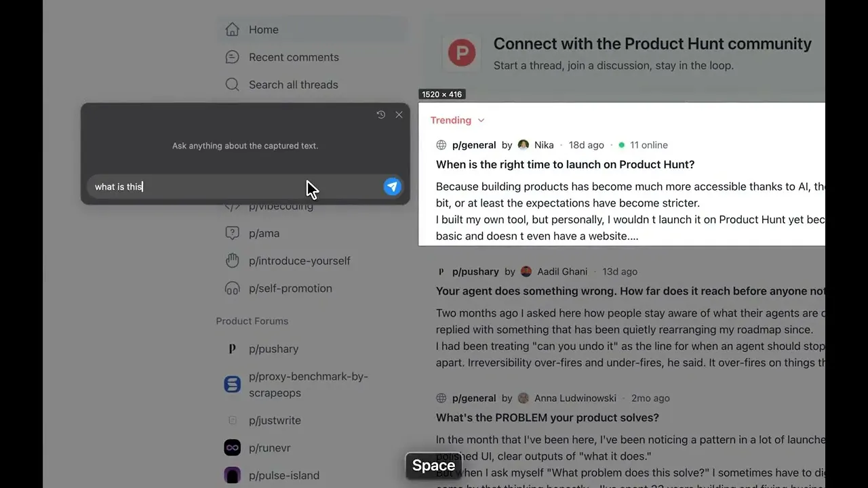Image resolution: width=868 pixels, height=488 pixels.
Task: Click the Search all threads magnifier icon
Action: [x=232, y=85]
